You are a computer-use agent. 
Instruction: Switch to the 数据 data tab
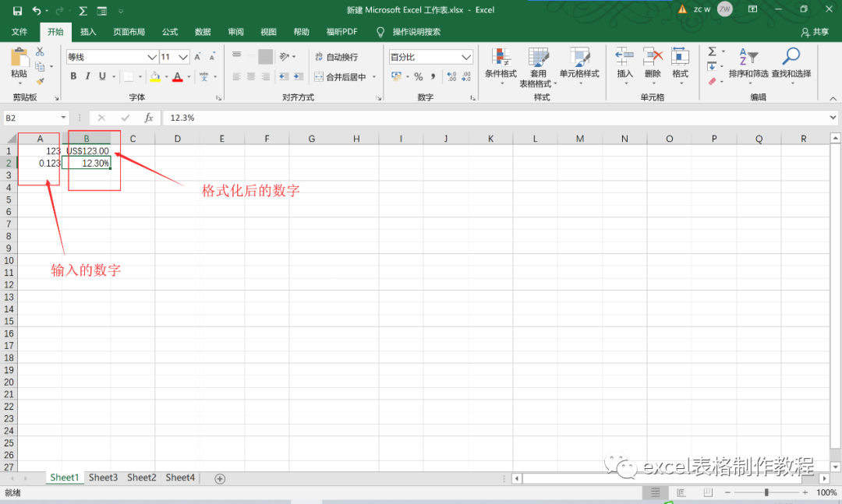[203, 32]
